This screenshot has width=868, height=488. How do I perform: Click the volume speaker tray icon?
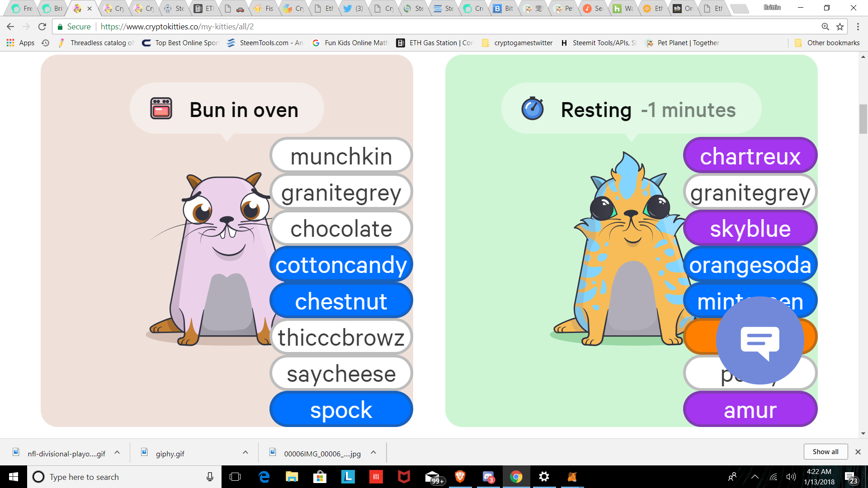tap(791, 477)
